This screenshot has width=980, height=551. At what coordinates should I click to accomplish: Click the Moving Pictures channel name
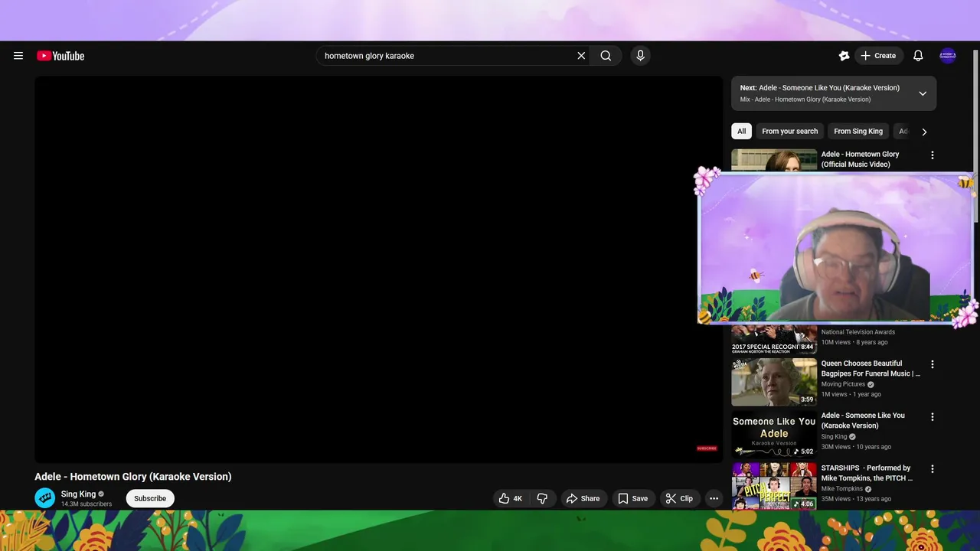click(x=843, y=384)
